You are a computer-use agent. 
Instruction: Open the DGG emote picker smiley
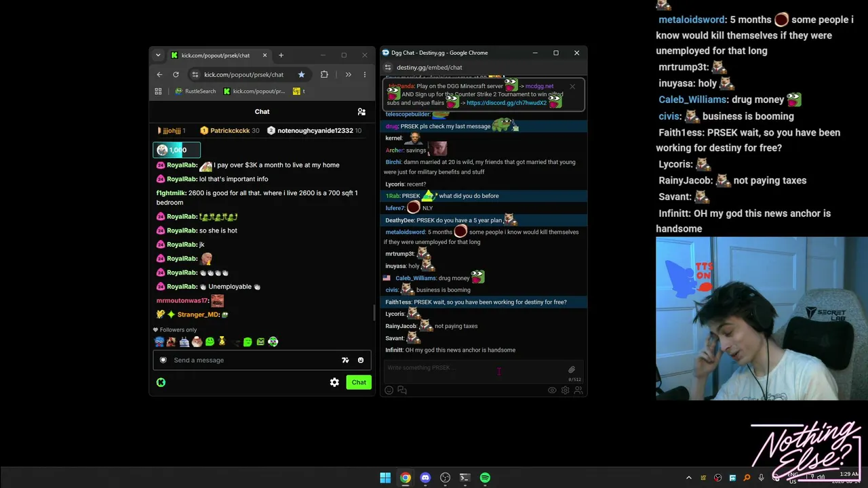[x=389, y=390]
